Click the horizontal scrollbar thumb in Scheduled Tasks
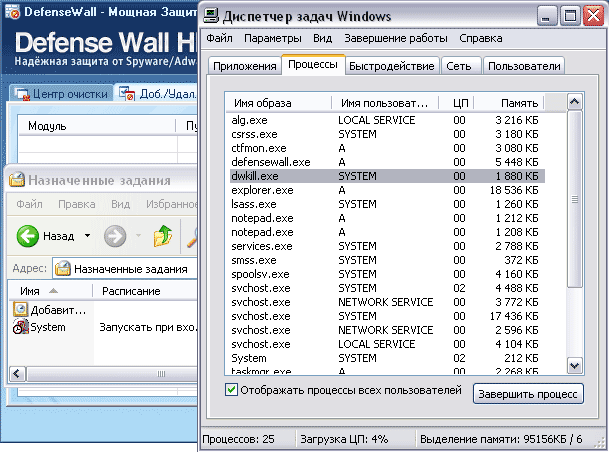The height and width of the screenshot is (452, 609). pos(113,374)
